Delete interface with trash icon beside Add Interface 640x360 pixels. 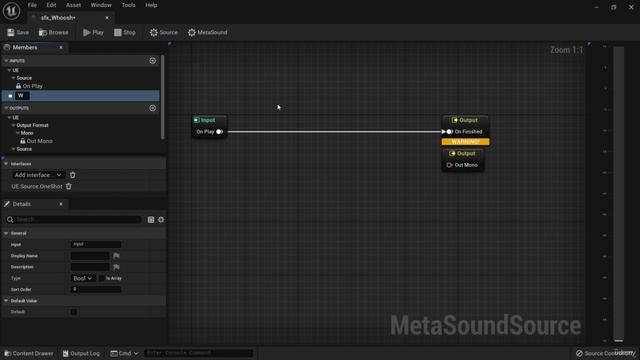(73, 175)
